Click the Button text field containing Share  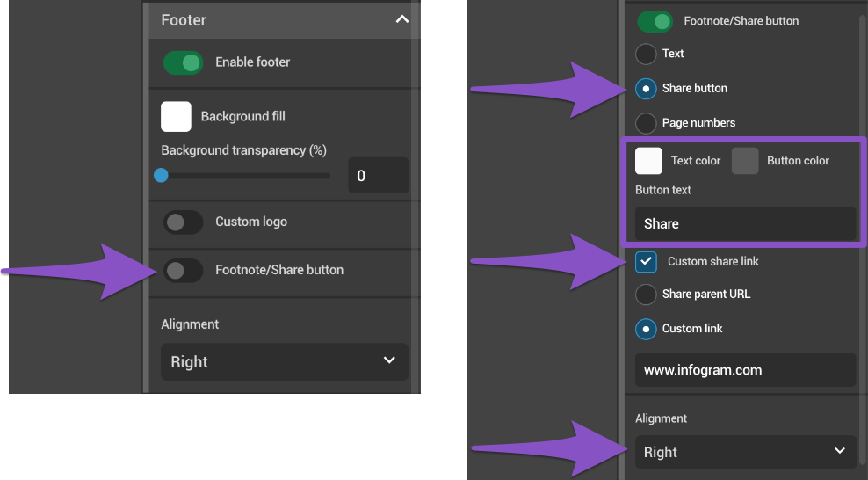point(745,224)
